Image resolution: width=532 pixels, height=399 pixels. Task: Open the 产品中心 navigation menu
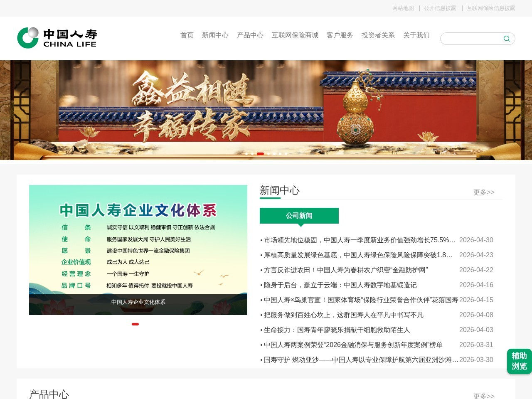point(250,35)
